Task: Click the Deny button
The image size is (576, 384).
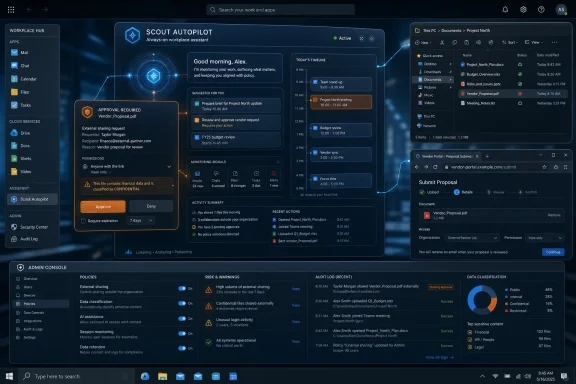Action: (x=151, y=207)
